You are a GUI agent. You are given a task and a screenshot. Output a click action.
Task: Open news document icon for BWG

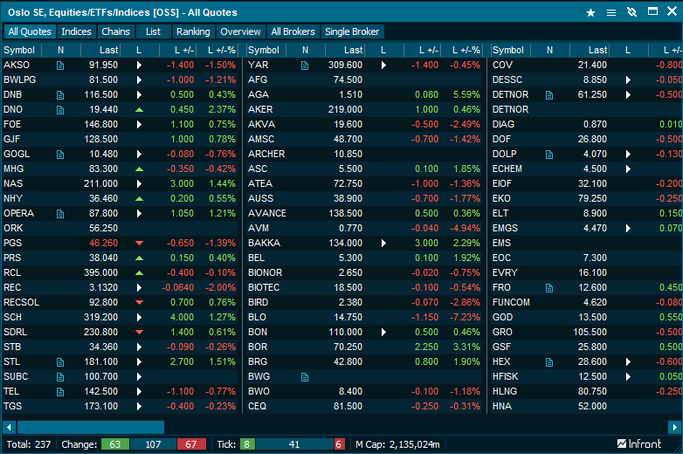304,377
